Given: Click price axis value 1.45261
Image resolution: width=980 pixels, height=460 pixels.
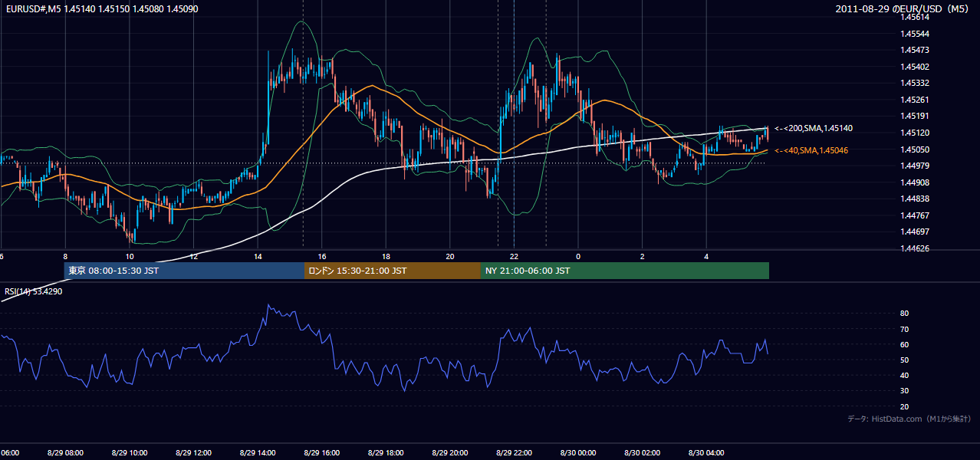Looking at the screenshot, I should coord(916,100).
